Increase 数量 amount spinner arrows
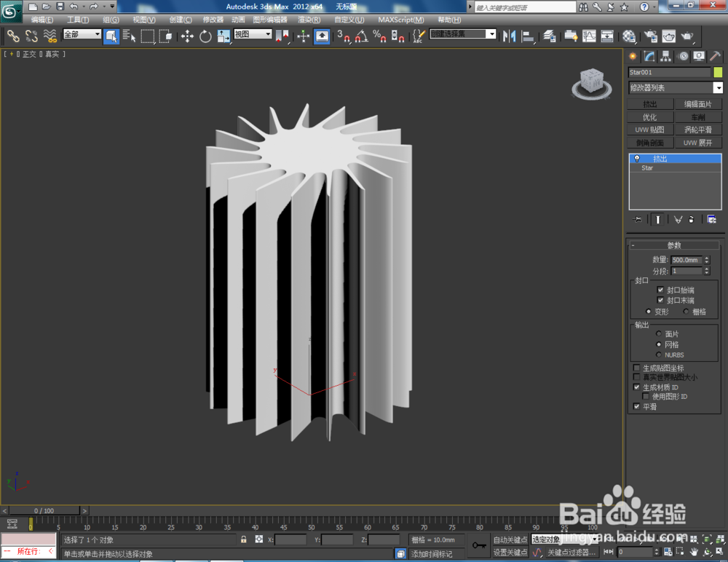This screenshot has height=562, width=728. point(707,258)
